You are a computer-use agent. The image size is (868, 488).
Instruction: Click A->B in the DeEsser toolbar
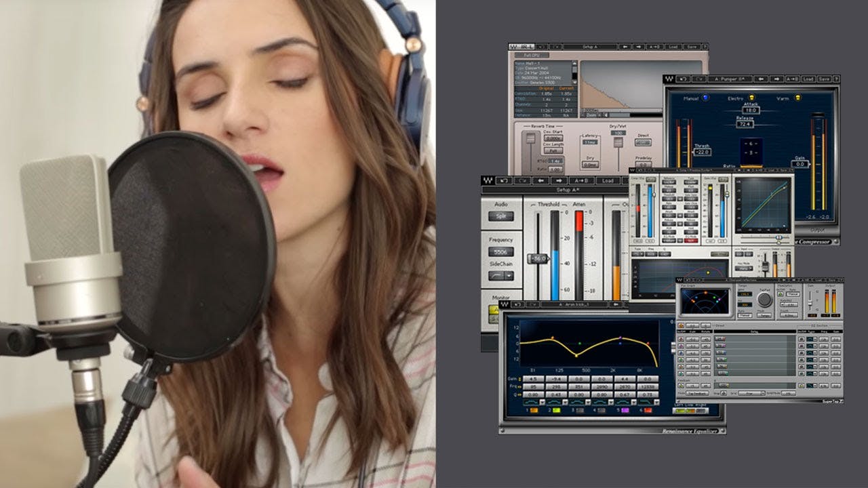[x=582, y=180]
